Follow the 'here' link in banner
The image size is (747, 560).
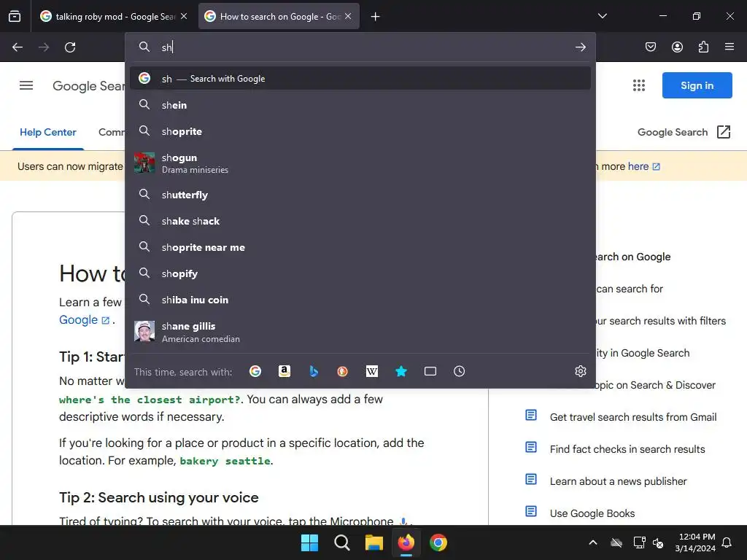[x=643, y=166]
